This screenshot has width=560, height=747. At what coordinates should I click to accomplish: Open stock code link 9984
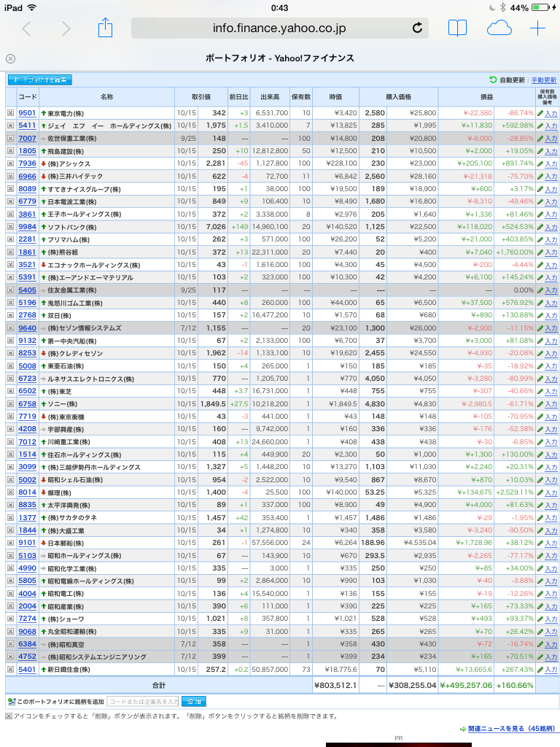[x=27, y=227]
